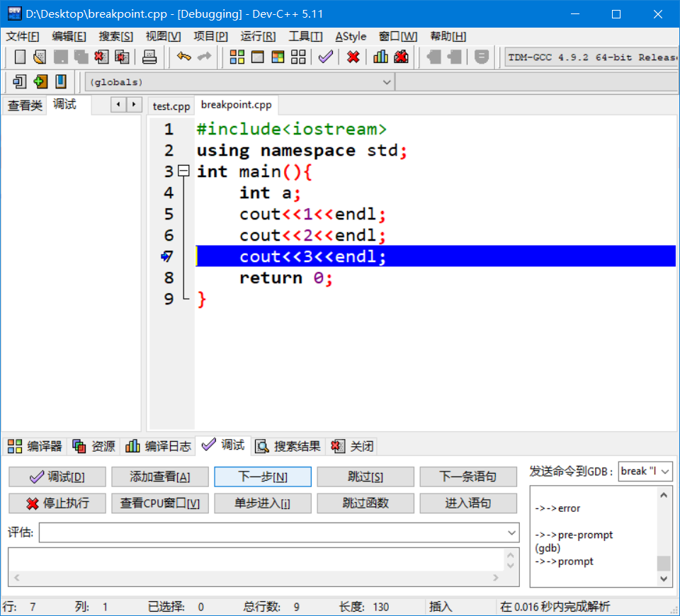Collapse the main function code fold
This screenshot has height=616, width=680.
pyautogui.click(x=183, y=171)
